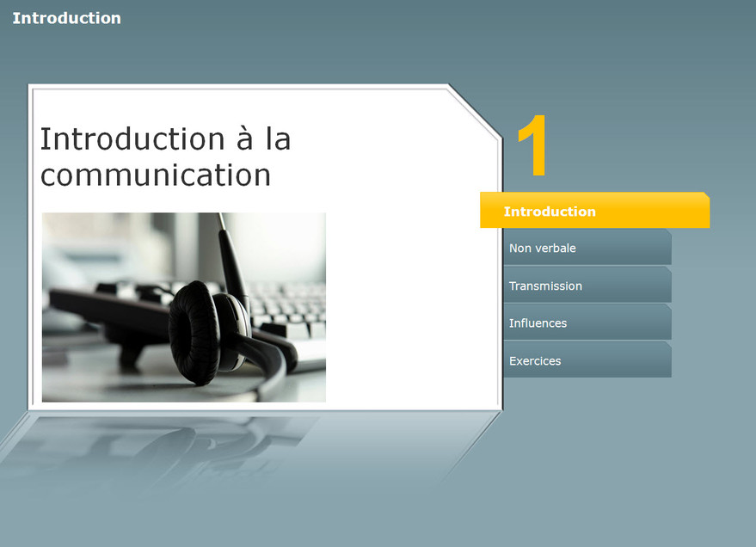Screen dimensions: 756x547
Task: Click the folded corner of the Introduction tab
Action: pyautogui.click(x=706, y=195)
